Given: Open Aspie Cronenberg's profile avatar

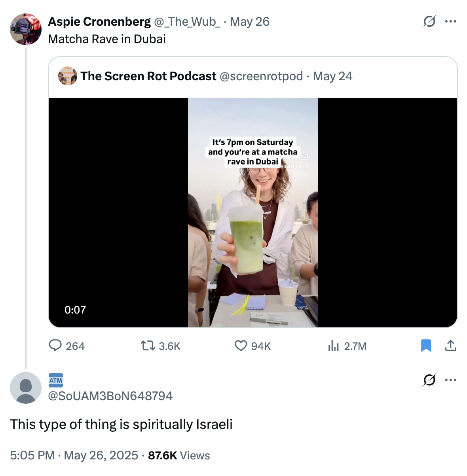Looking at the screenshot, I should tap(25, 29).
